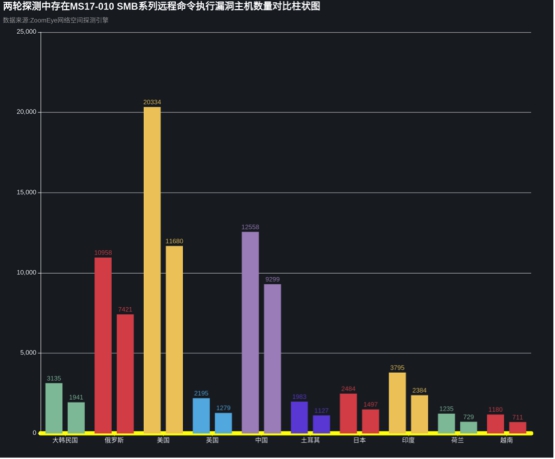This screenshot has width=555, height=459.
Task: Click the purple bar labeled 12558
Action: point(250,332)
